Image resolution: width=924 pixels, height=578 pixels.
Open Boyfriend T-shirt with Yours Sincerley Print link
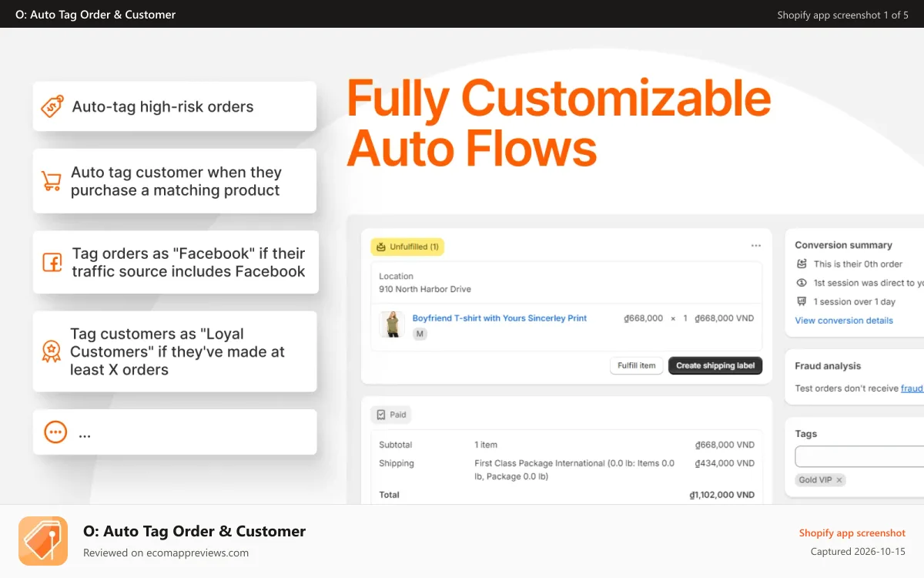(x=500, y=318)
